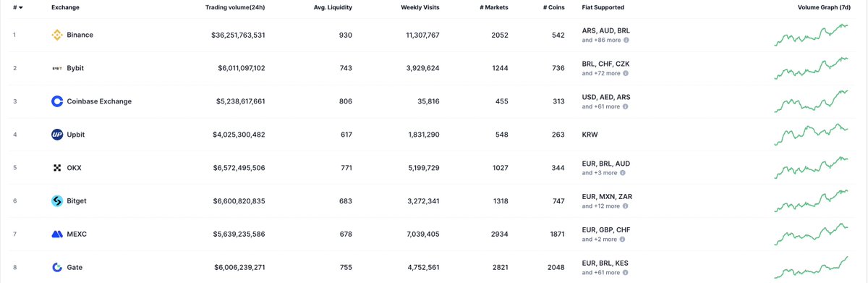Open the Coinbase Exchange name link
The width and height of the screenshot is (868, 283).
point(99,101)
